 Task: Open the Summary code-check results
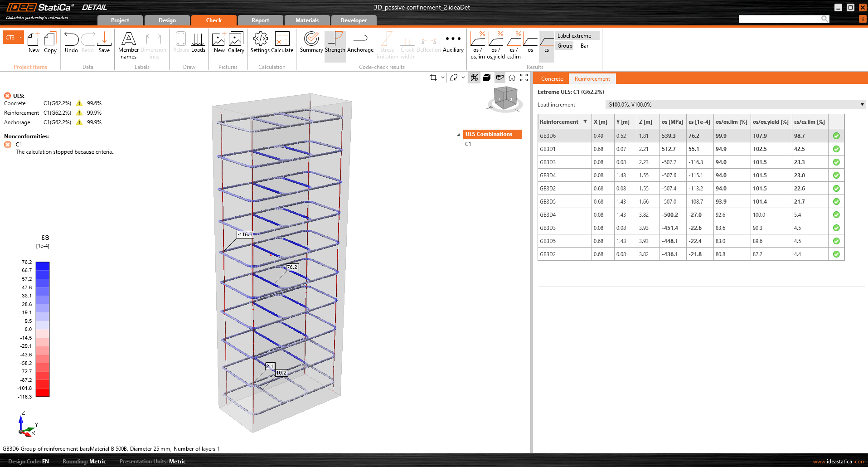pos(311,42)
